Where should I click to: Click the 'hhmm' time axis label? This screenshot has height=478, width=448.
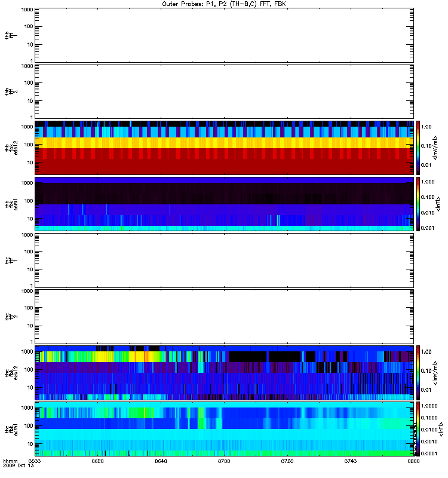tap(10, 461)
